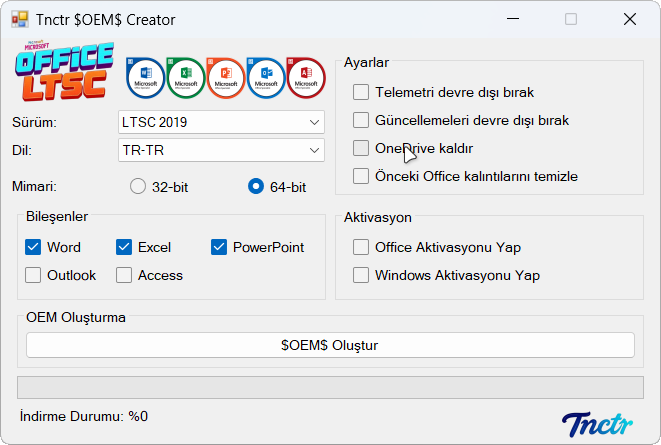This screenshot has height=445, width=661.
Task: Click the İndirme Durumu: %0 status text
Action: [83, 416]
